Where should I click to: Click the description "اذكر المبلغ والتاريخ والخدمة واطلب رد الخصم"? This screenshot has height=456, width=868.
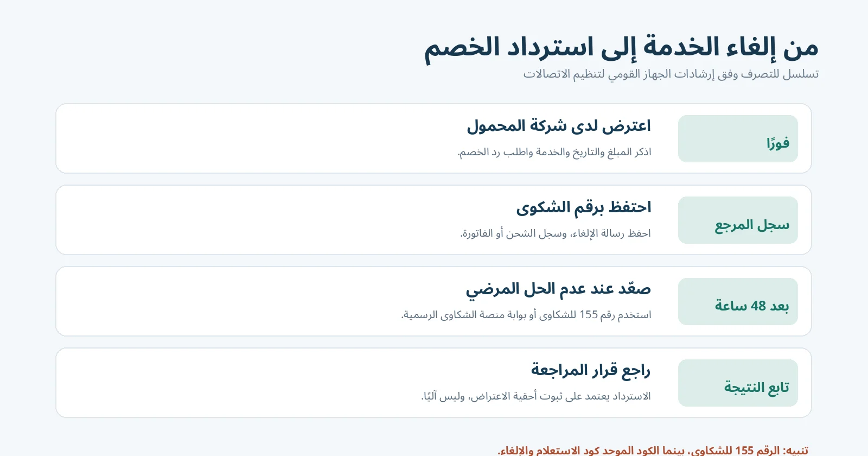[x=554, y=152]
